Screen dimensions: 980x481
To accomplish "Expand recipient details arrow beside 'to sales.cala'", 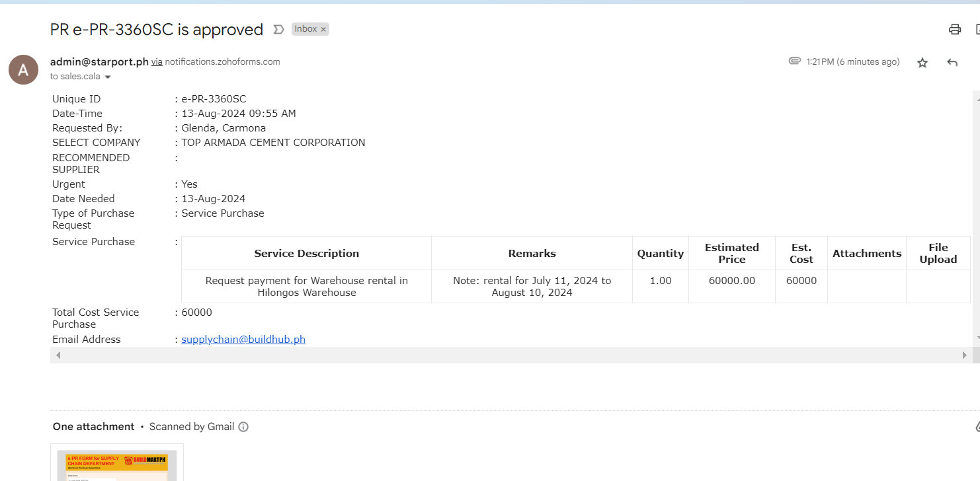I will pos(108,77).
